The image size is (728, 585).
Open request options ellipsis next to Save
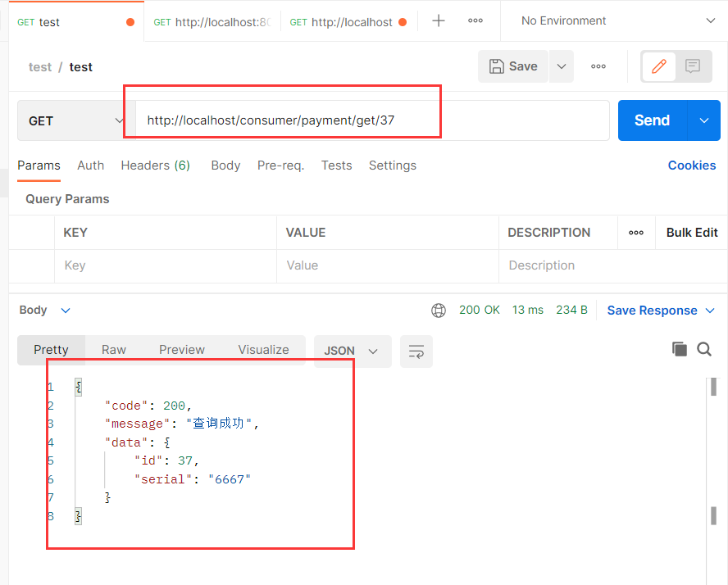tap(598, 66)
